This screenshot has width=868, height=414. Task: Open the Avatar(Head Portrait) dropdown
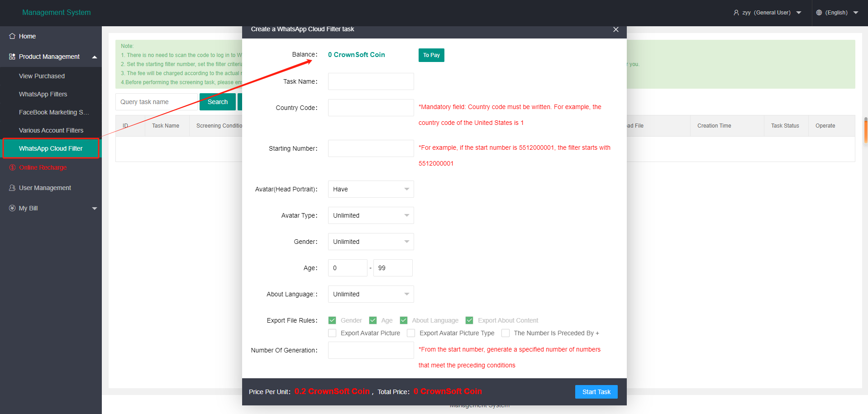[x=371, y=189]
